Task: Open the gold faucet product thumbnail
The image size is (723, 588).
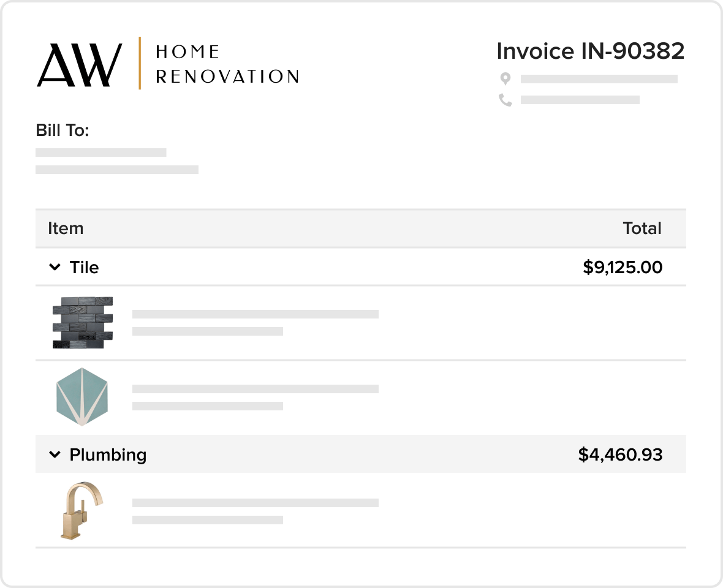Action: 82,510
